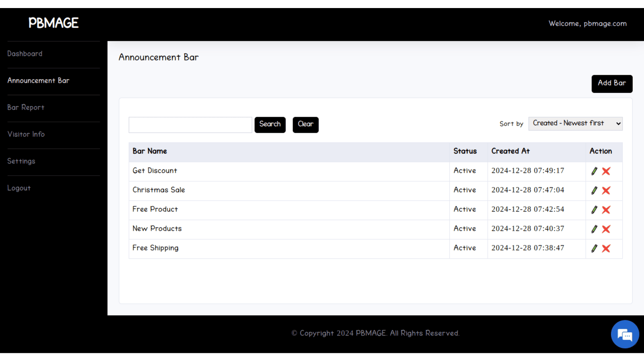Click the Announcement Bar page heading
This screenshot has height=362, width=644.
click(x=159, y=57)
